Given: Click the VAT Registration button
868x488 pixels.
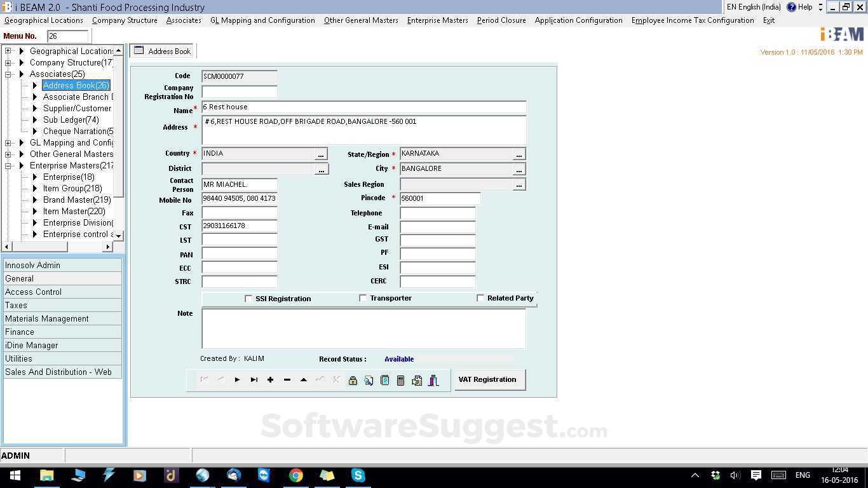Looking at the screenshot, I should tap(488, 379).
